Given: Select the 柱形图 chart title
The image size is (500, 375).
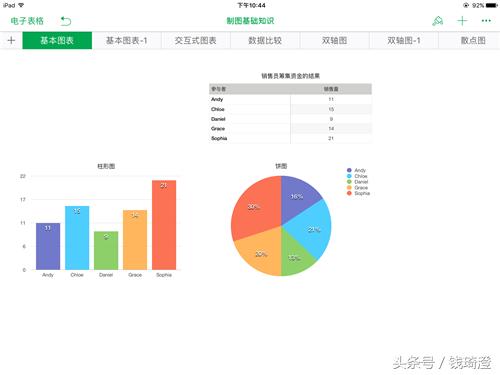Looking at the screenshot, I should (x=106, y=166).
